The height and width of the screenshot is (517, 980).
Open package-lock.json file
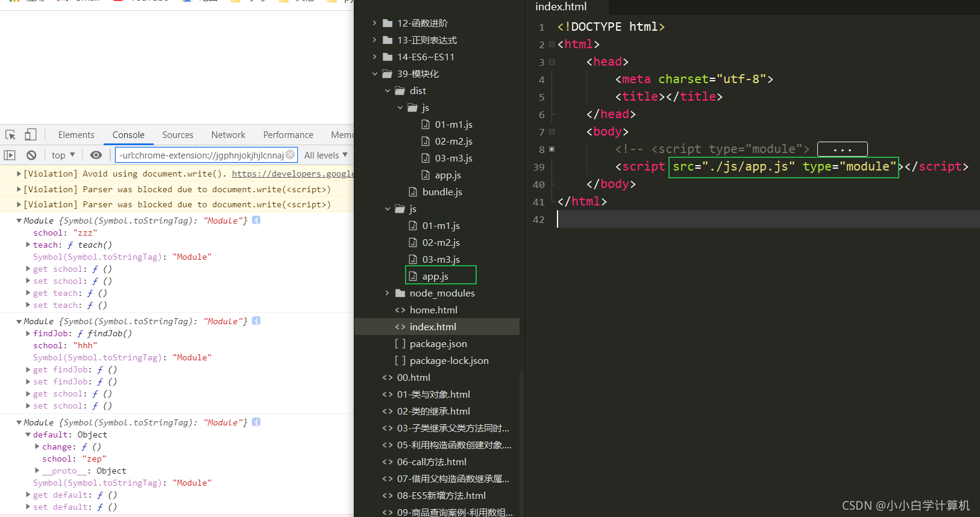449,360
